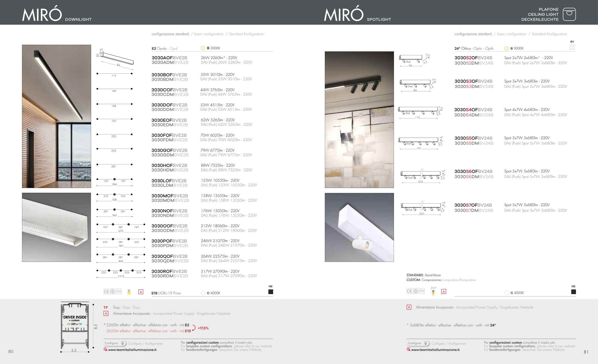Click the red boxed A icon near E19
The width and height of the screenshot is (598, 364).
(141, 292)
